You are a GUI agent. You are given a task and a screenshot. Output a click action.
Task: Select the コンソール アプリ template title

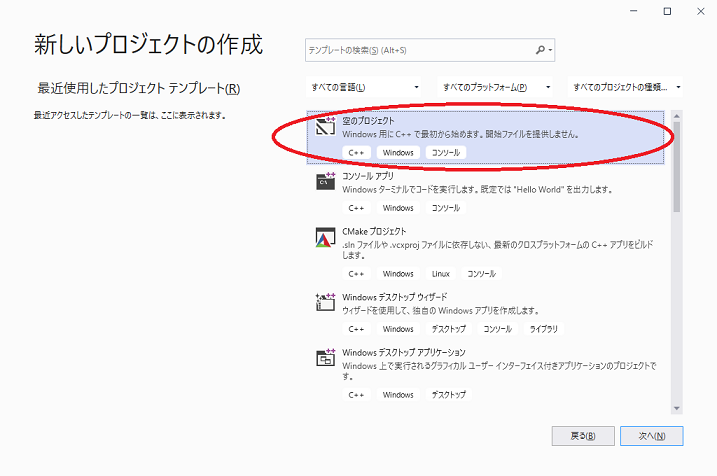point(368,176)
